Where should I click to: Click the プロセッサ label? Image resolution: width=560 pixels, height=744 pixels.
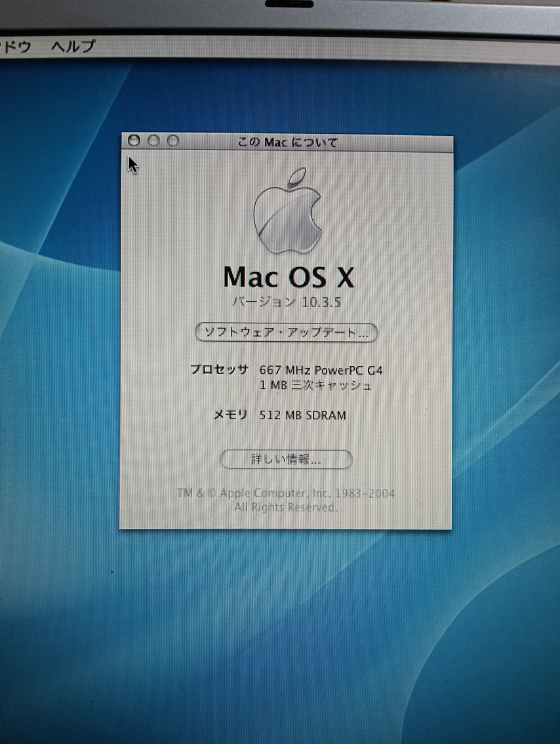click(219, 369)
